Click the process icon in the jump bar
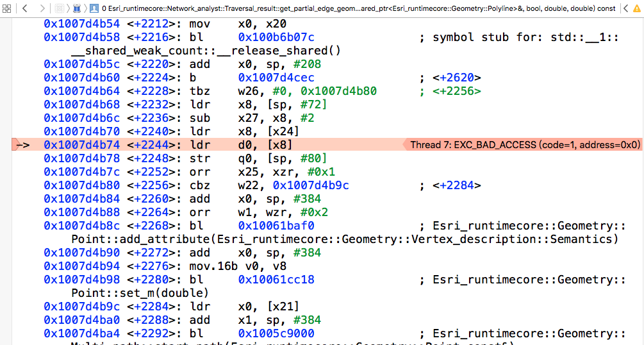644x345 pixels. coord(60,8)
